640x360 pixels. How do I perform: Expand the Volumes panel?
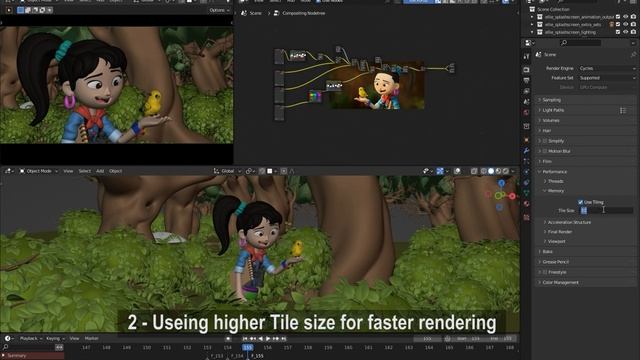coord(585,120)
